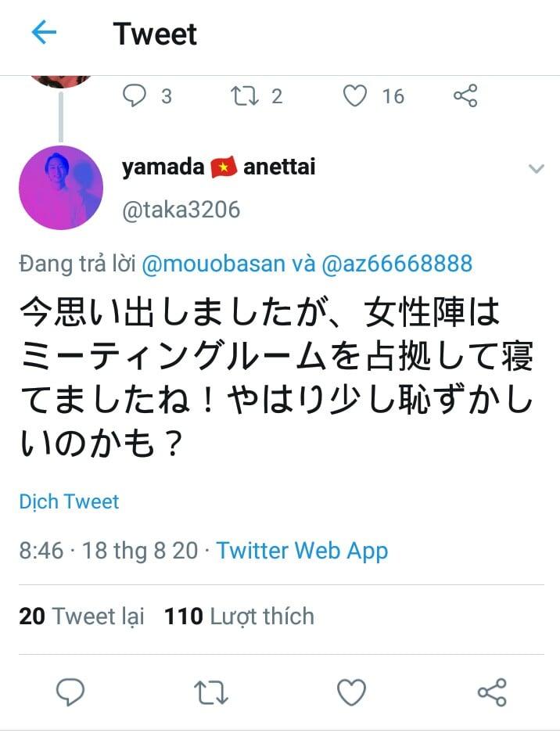Reply icon on the parent tweet
Screen dimensions: 560x733
click(x=135, y=96)
